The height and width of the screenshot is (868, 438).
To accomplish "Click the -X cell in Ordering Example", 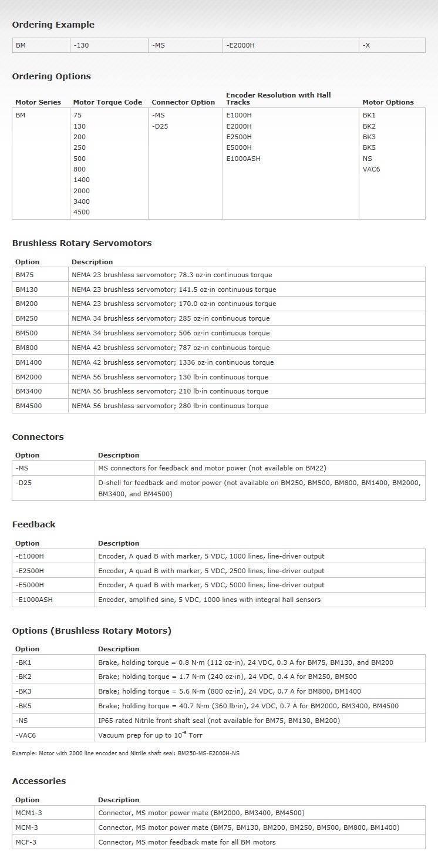I will [x=392, y=45].
